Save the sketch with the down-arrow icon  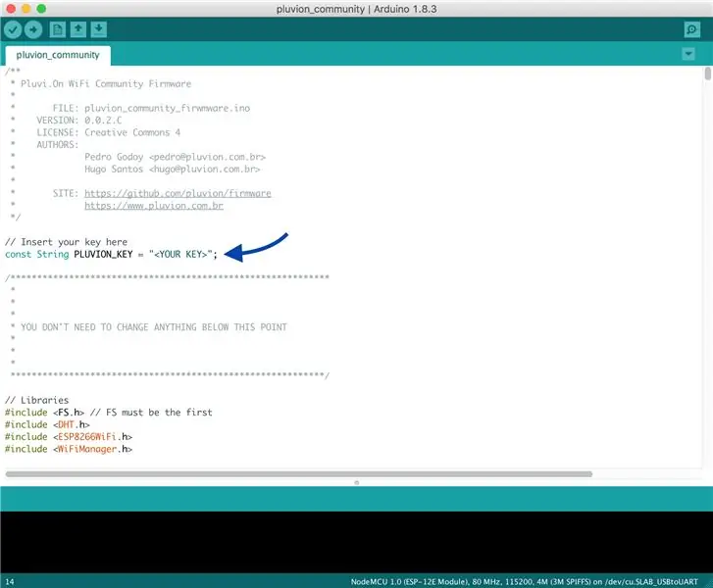click(99, 30)
